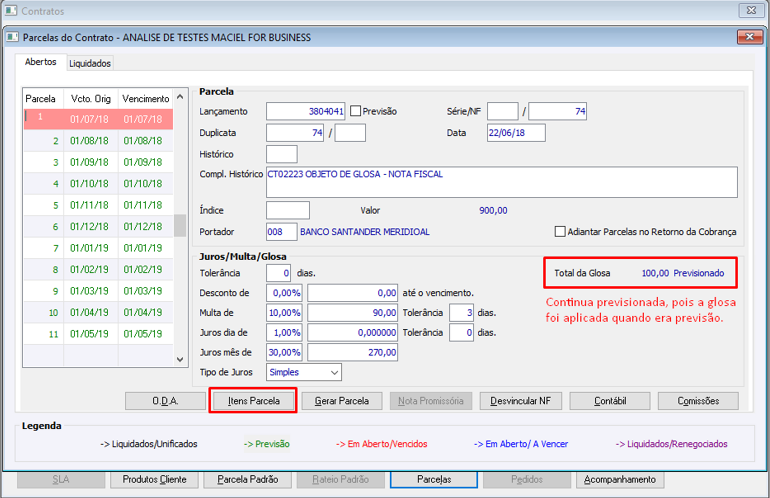
Task: Select parcela 9 row due 01/03/19
Action: (x=98, y=291)
